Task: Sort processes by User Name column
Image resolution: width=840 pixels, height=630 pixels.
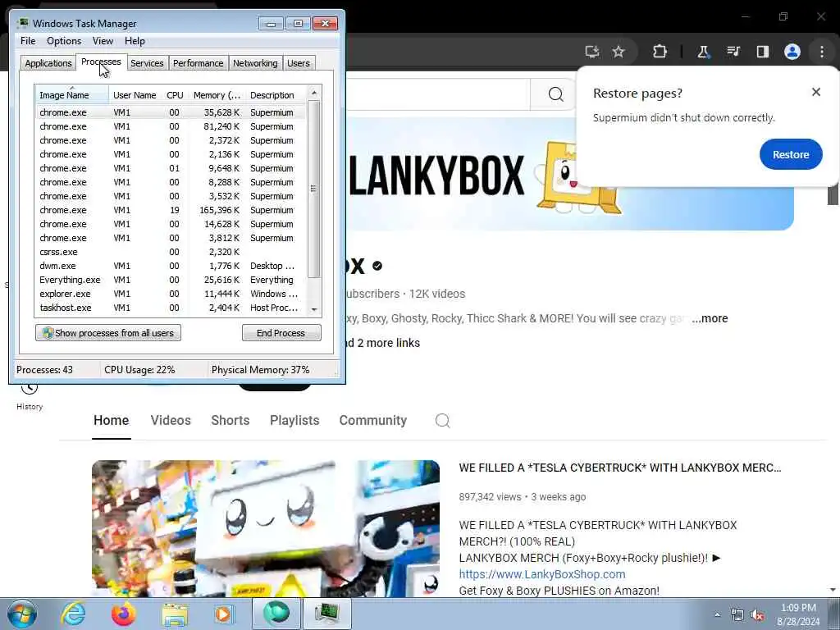Action: 135,95
